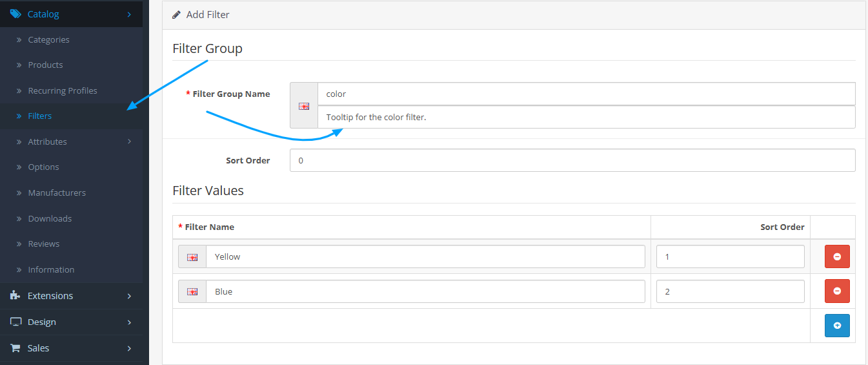Go to Recurring Profiles
Image resolution: width=868 pixels, height=365 pixels.
pos(62,90)
